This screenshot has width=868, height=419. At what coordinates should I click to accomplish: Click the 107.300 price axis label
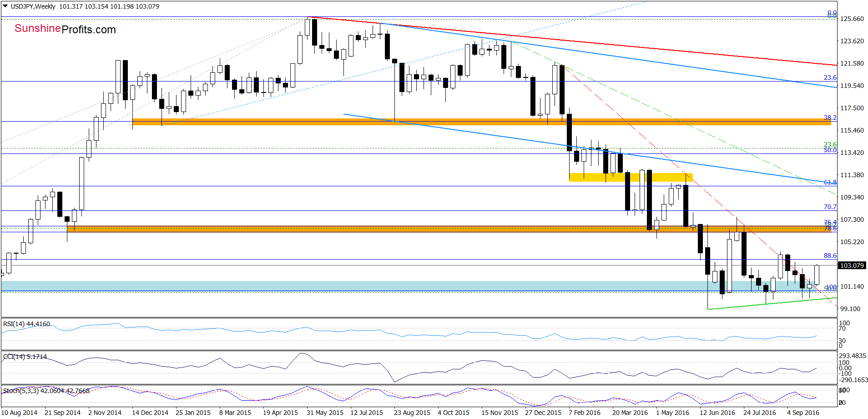pyautogui.click(x=852, y=220)
